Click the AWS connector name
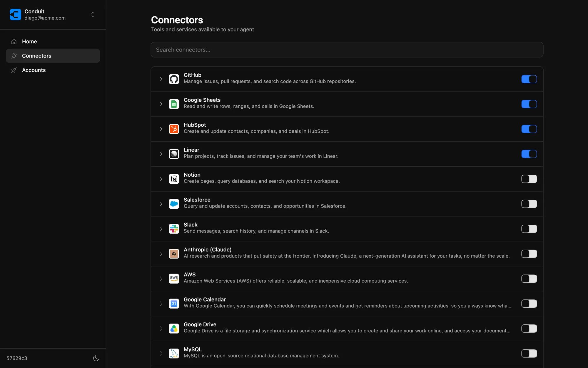 click(190, 274)
